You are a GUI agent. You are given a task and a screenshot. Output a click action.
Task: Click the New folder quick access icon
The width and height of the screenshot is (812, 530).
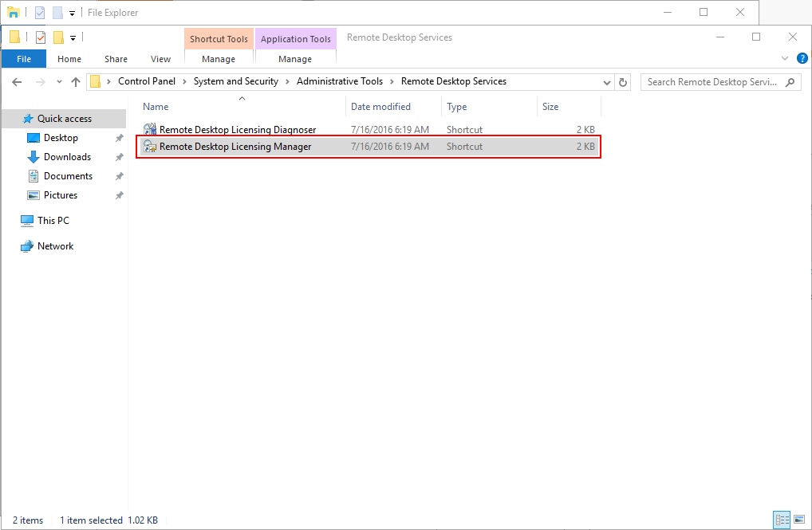pyautogui.click(x=58, y=37)
